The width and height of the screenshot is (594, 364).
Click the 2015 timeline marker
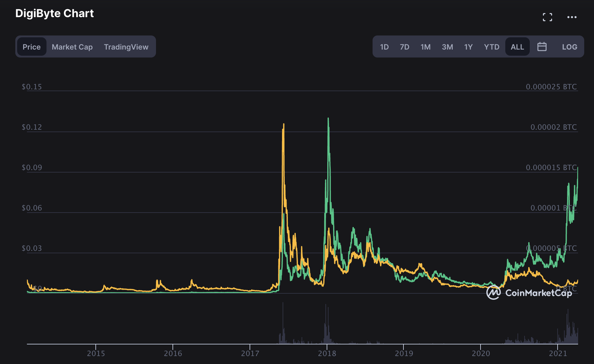(96, 354)
